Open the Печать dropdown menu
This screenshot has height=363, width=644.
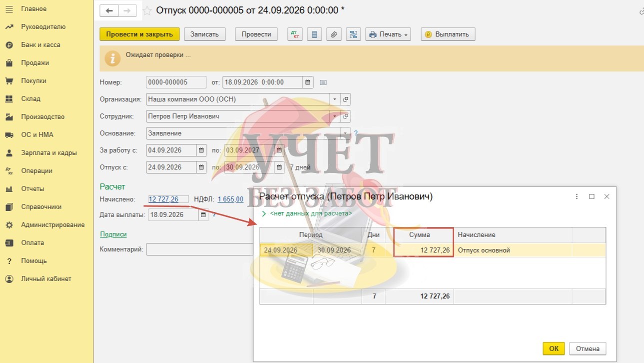click(388, 34)
